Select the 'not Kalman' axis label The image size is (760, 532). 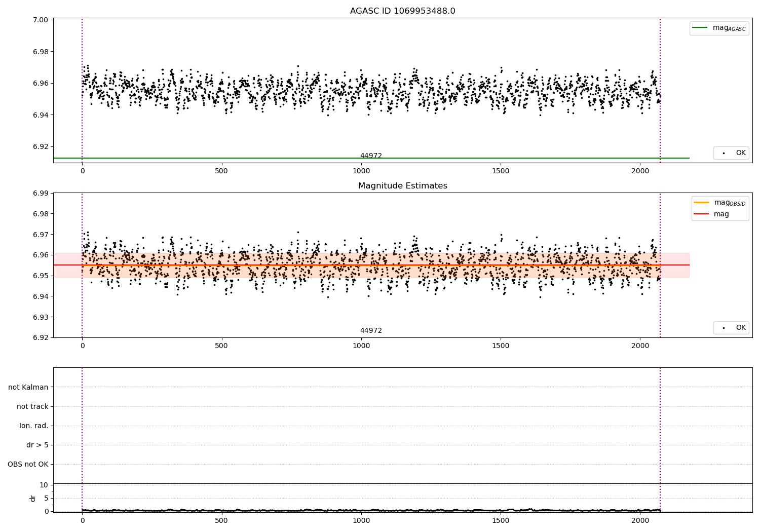[x=28, y=387]
